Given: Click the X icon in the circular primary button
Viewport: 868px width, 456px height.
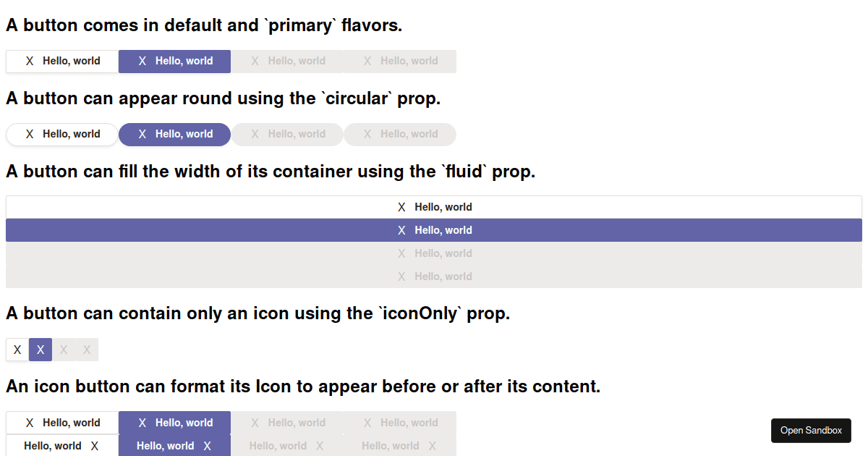Looking at the screenshot, I should (142, 135).
